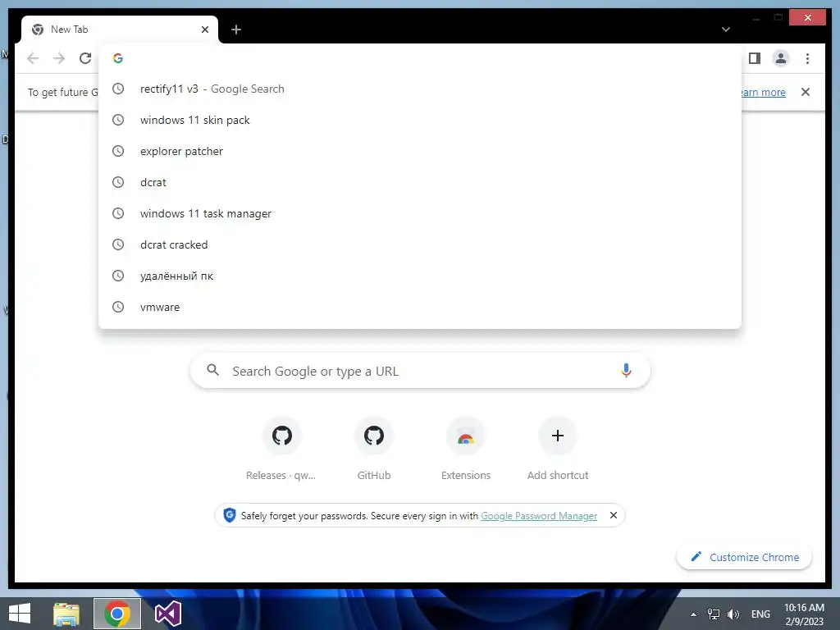Click the ENG language indicator
The width and height of the screenshot is (840, 630).
[760, 614]
